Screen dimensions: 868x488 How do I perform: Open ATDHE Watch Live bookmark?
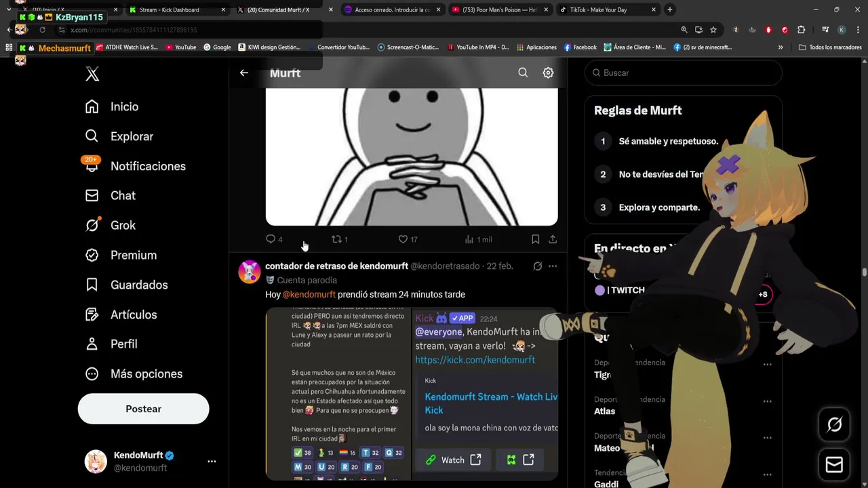(x=127, y=47)
